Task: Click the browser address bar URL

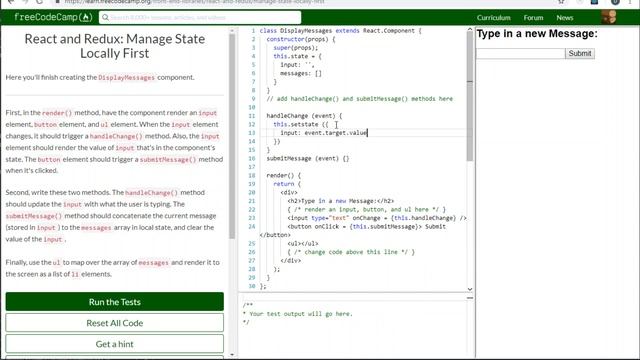Action: [194, 2]
